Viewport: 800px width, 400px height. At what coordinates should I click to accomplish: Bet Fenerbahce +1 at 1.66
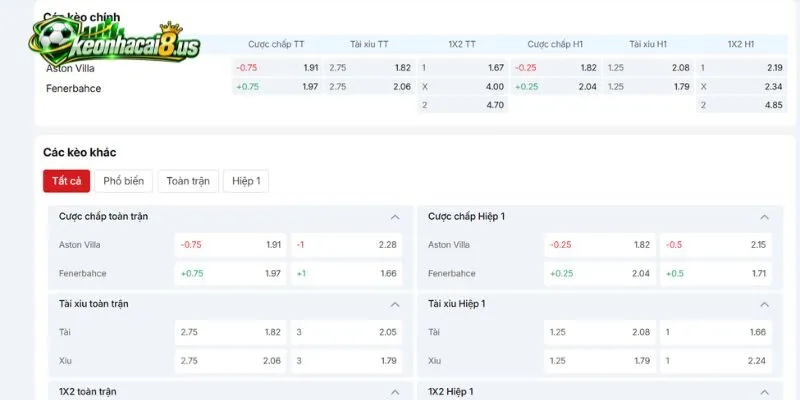pyautogui.click(x=346, y=273)
